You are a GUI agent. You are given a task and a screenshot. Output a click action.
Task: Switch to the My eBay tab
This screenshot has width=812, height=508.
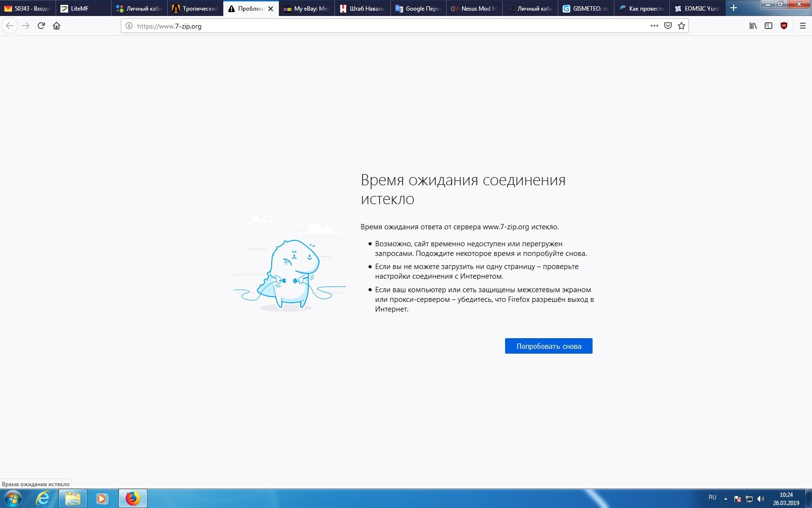306,9
